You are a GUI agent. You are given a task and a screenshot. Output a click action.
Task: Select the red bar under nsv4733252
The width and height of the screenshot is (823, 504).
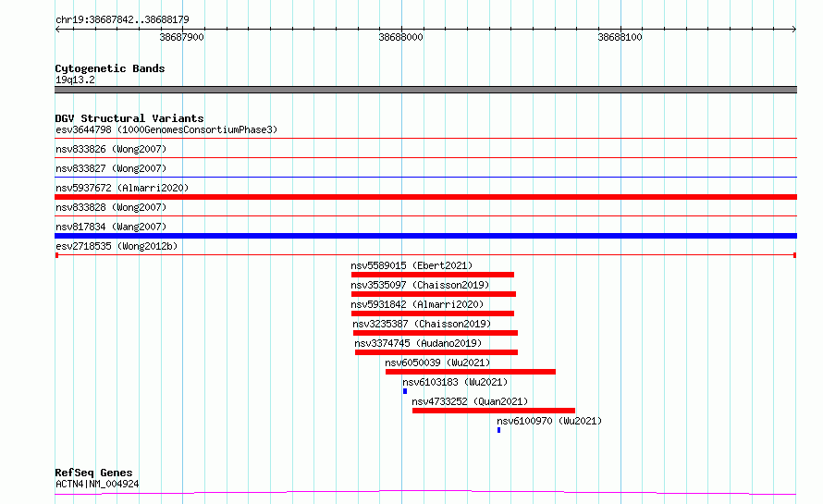[x=494, y=411]
